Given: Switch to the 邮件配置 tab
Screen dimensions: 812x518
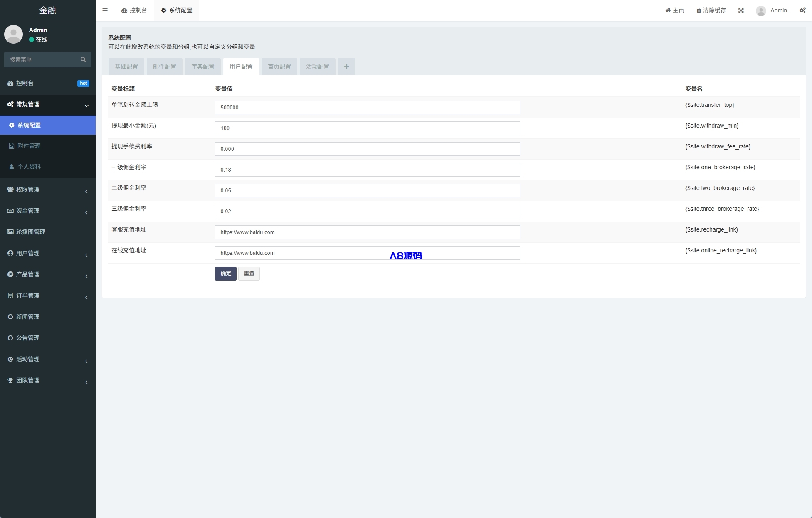Looking at the screenshot, I should 165,67.
